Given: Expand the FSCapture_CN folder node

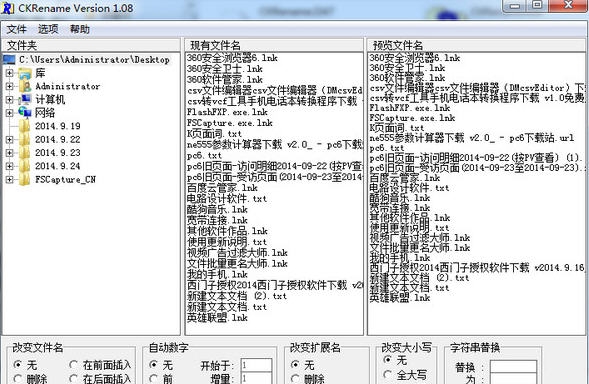Looking at the screenshot, I should [x=9, y=179].
